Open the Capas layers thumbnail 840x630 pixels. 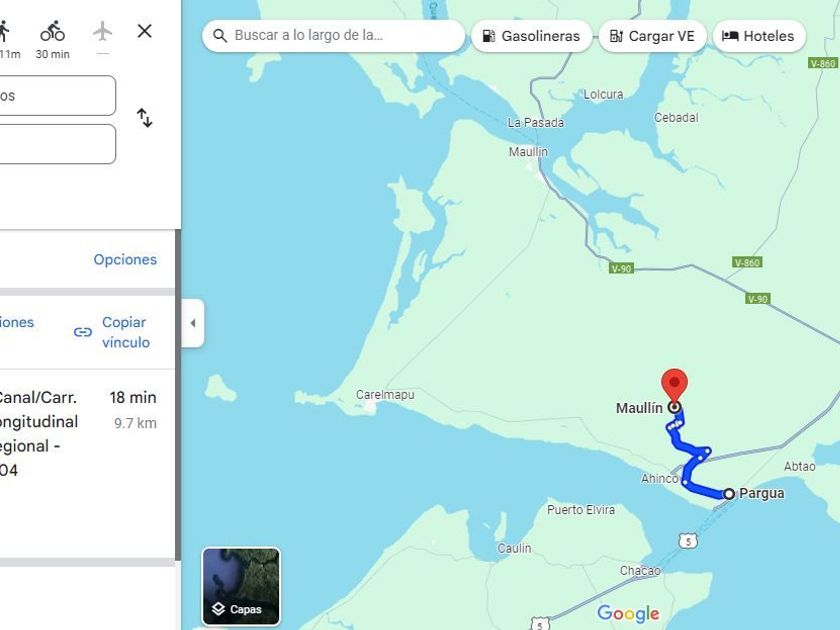(241, 586)
